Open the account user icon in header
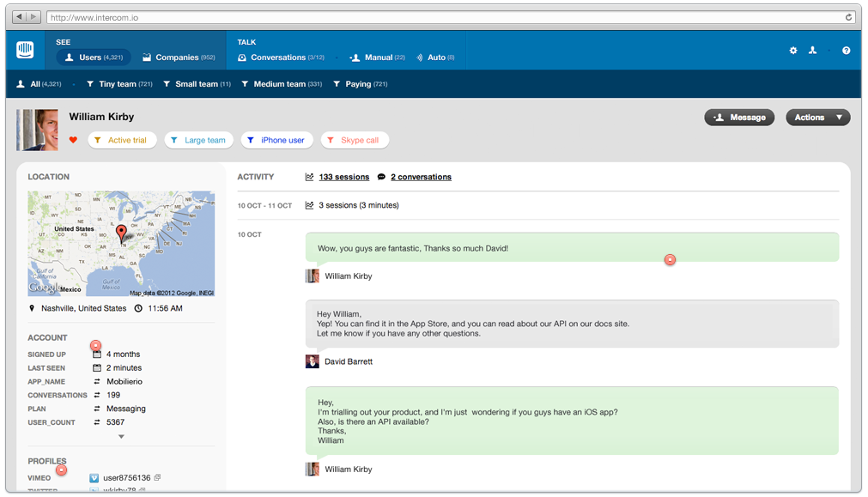The width and height of the screenshot is (868, 497). coord(812,51)
